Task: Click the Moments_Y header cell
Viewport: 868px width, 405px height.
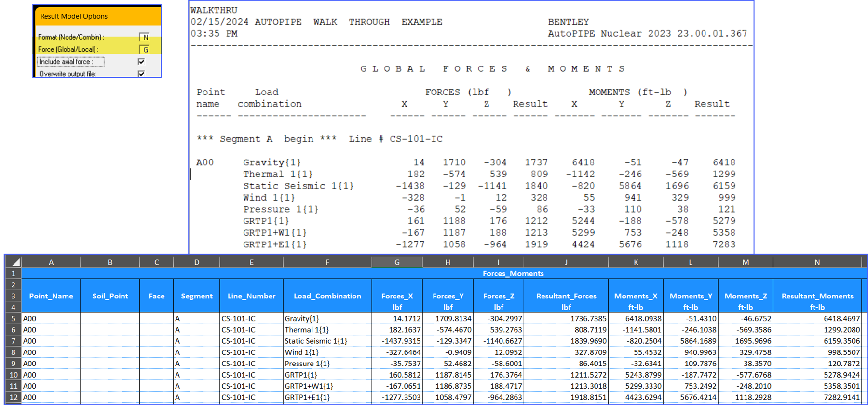Action: pos(691,296)
